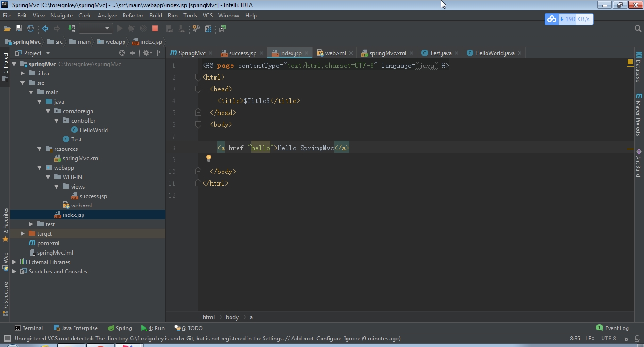Collapse the controller package arrow
Image resolution: width=644 pixels, height=347 pixels.
56,121
